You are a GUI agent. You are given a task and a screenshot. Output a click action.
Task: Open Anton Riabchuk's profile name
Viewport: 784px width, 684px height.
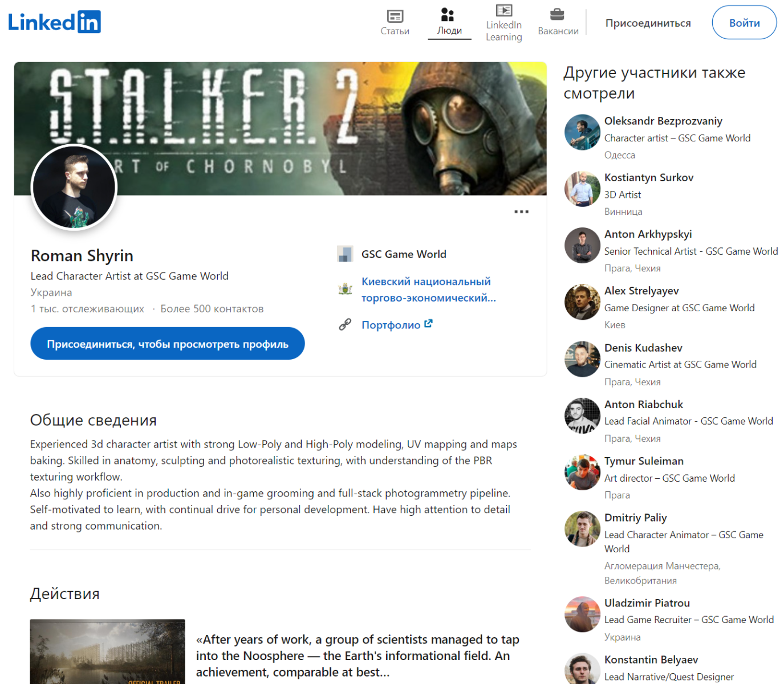644,404
